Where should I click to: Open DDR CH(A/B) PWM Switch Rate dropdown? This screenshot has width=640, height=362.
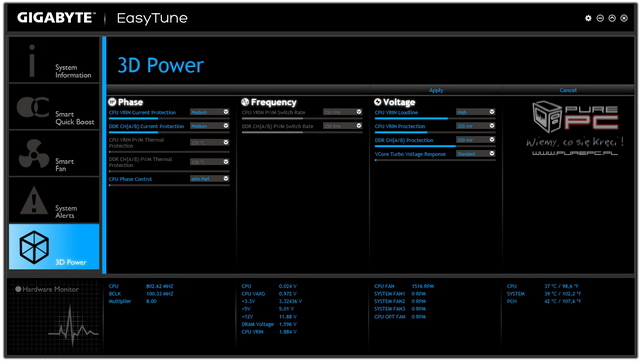pos(342,126)
